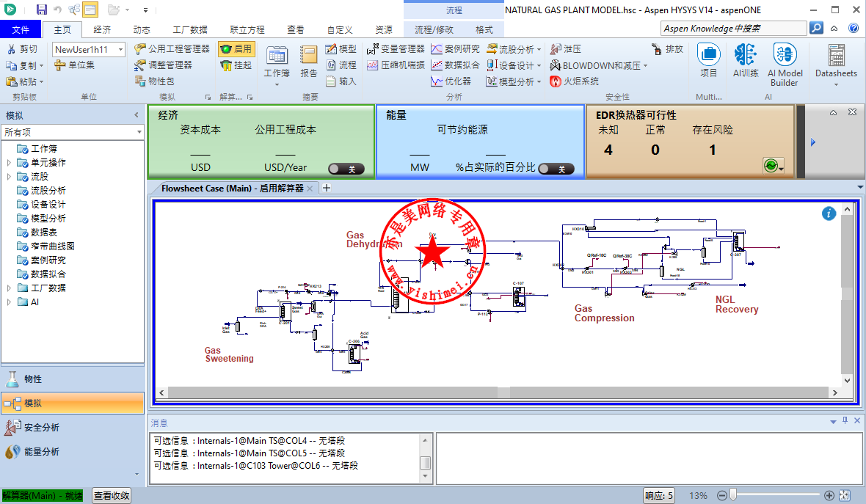Open the 物性包 fluid packages

[155, 81]
